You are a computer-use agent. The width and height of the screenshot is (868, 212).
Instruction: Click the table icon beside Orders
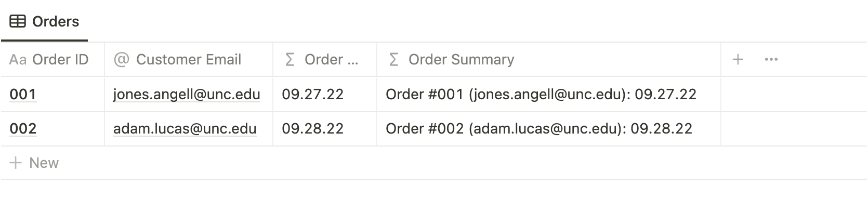18,21
